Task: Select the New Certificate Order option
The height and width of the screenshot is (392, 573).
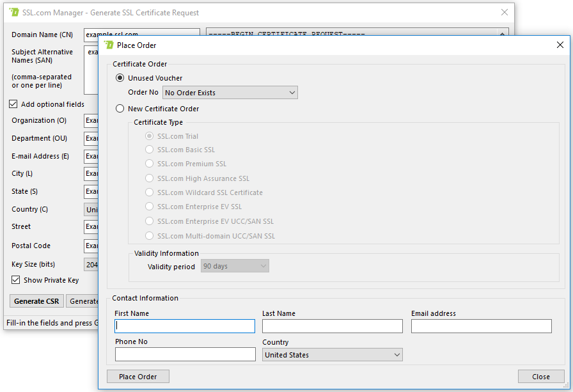Action: click(120, 109)
